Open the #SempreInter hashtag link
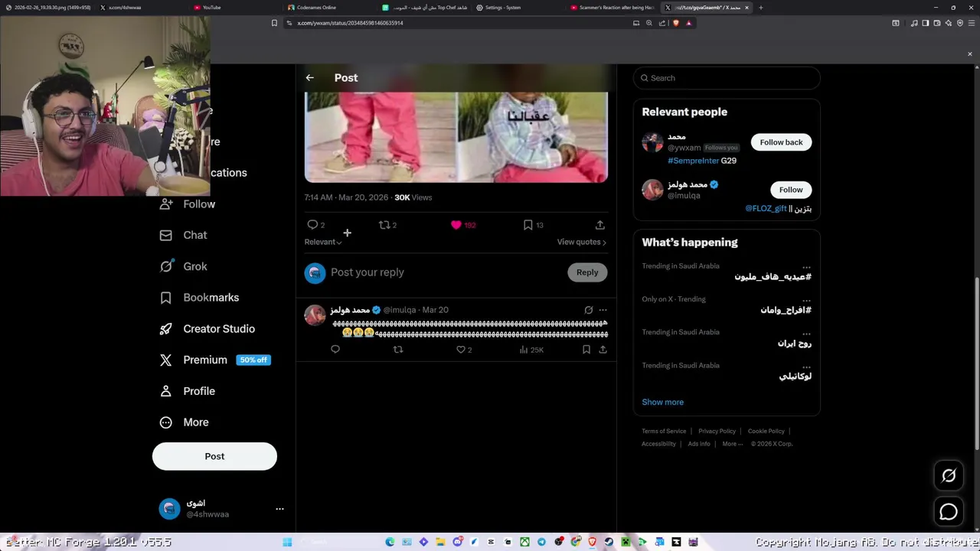Viewport: 980px width, 551px height. (693, 161)
